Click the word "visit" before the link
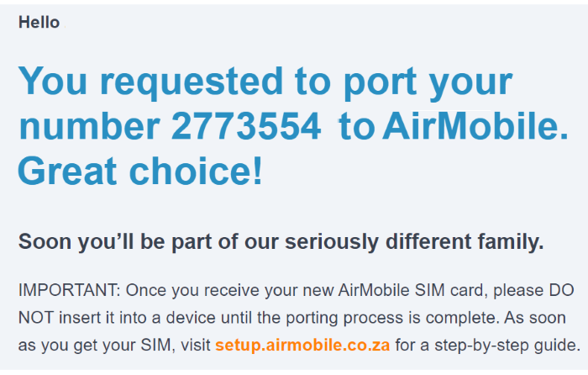The height and width of the screenshot is (375, 588). coord(194,345)
